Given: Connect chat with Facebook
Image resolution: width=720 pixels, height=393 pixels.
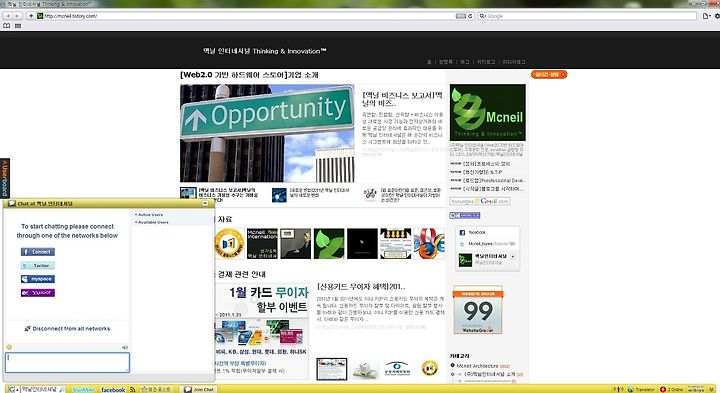Looking at the screenshot, I should [x=38, y=252].
